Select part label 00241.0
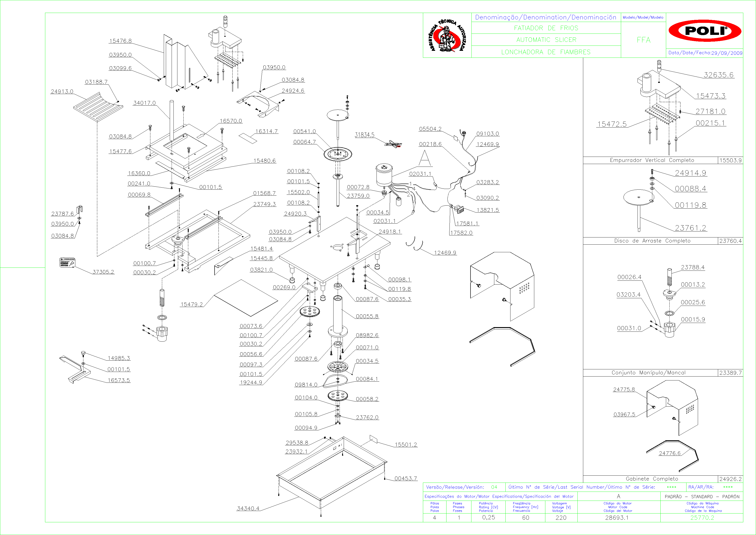The width and height of the screenshot is (756, 535). (x=139, y=183)
